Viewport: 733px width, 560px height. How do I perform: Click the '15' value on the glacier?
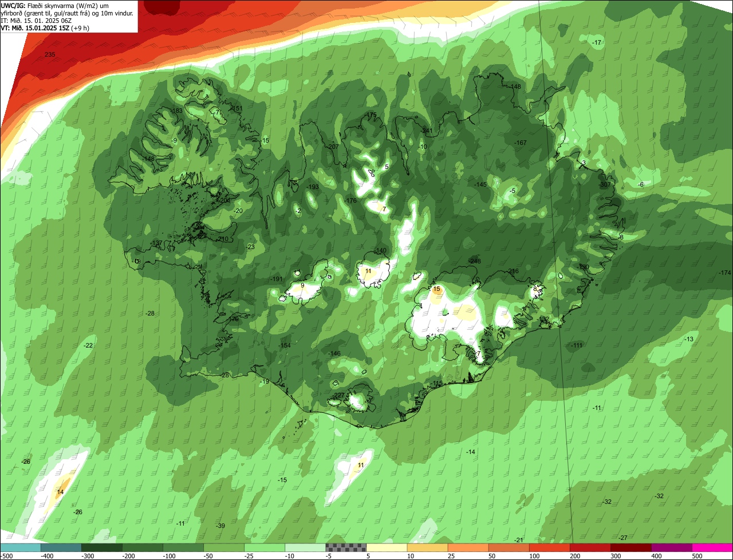coord(437,290)
